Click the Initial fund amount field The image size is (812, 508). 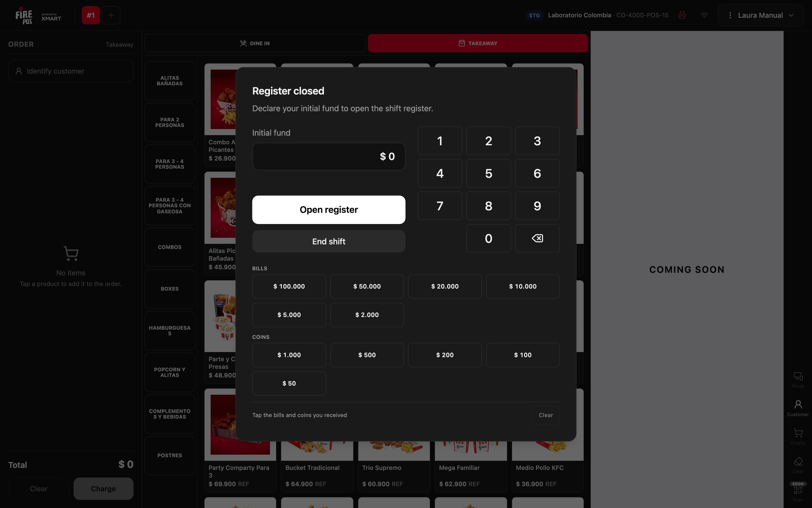click(x=329, y=156)
